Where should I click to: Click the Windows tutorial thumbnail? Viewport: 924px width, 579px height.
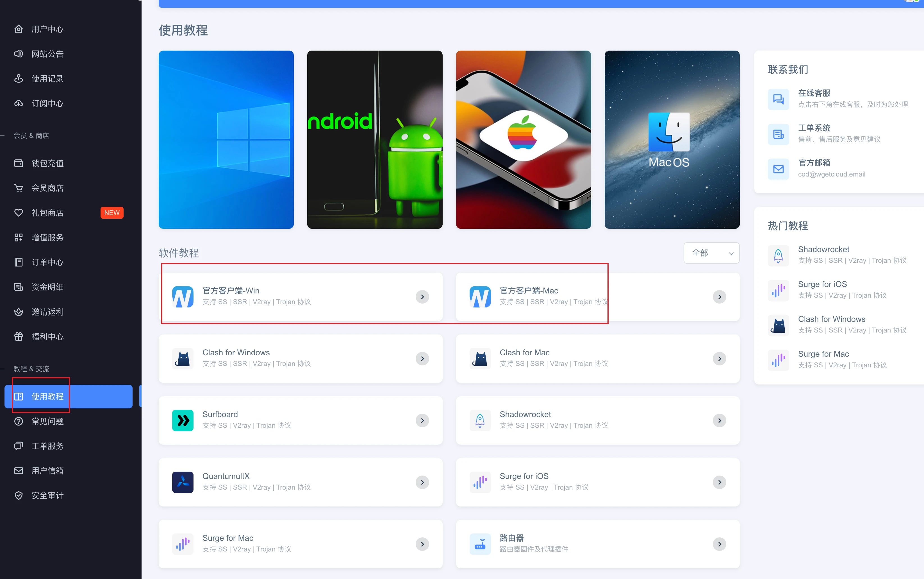[226, 140]
